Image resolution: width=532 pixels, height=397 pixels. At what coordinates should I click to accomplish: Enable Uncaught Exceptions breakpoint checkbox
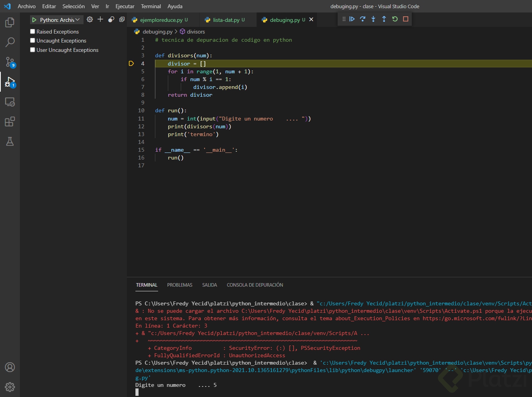coord(33,41)
